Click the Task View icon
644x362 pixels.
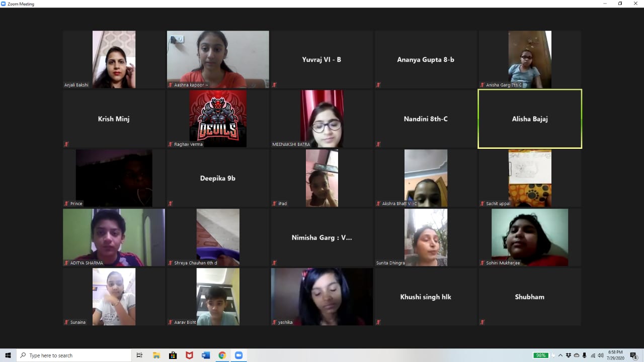pos(140,355)
